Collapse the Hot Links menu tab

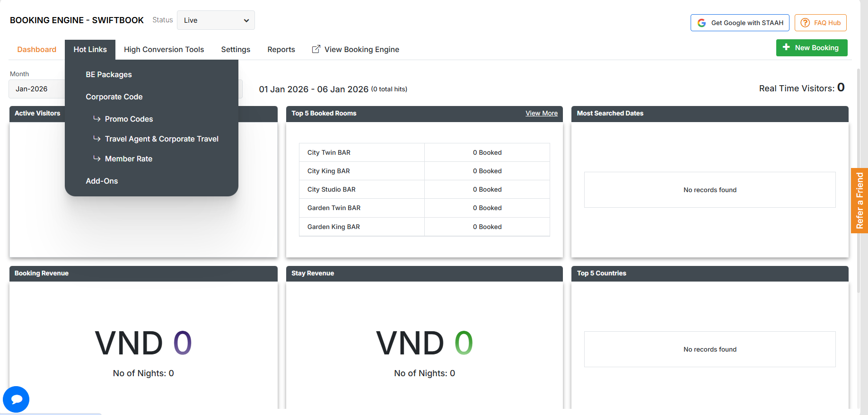point(90,50)
